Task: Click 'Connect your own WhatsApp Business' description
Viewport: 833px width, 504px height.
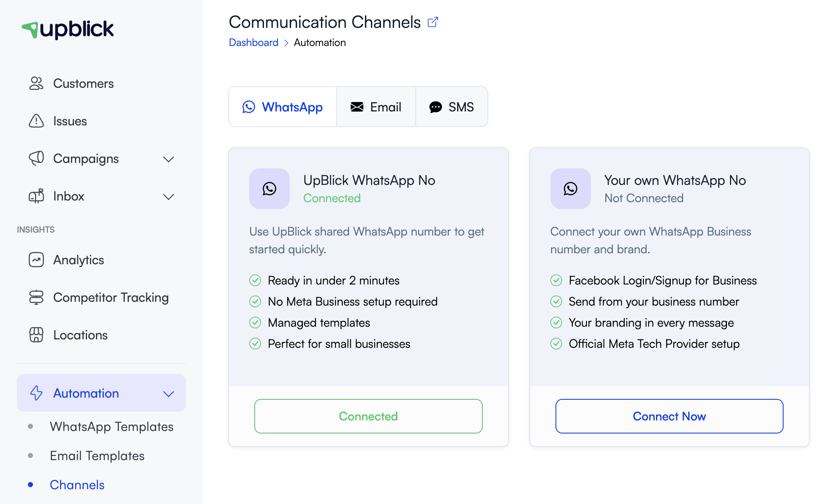Action: 651,241
